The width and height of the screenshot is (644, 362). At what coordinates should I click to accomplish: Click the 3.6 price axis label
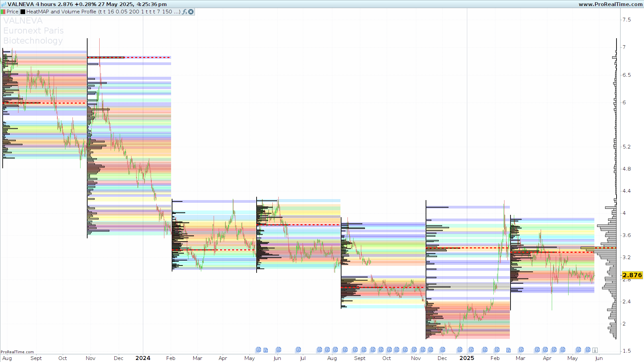coord(627,235)
